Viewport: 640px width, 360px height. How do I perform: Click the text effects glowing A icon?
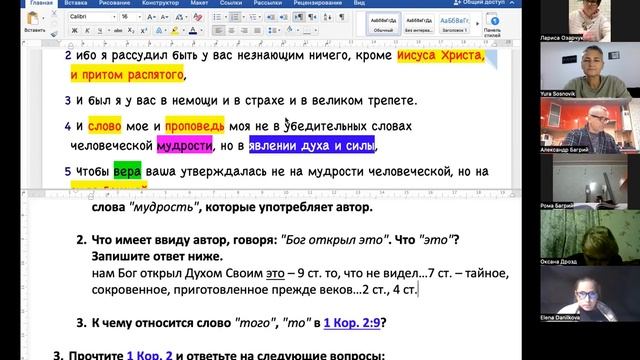[x=159, y=31]
